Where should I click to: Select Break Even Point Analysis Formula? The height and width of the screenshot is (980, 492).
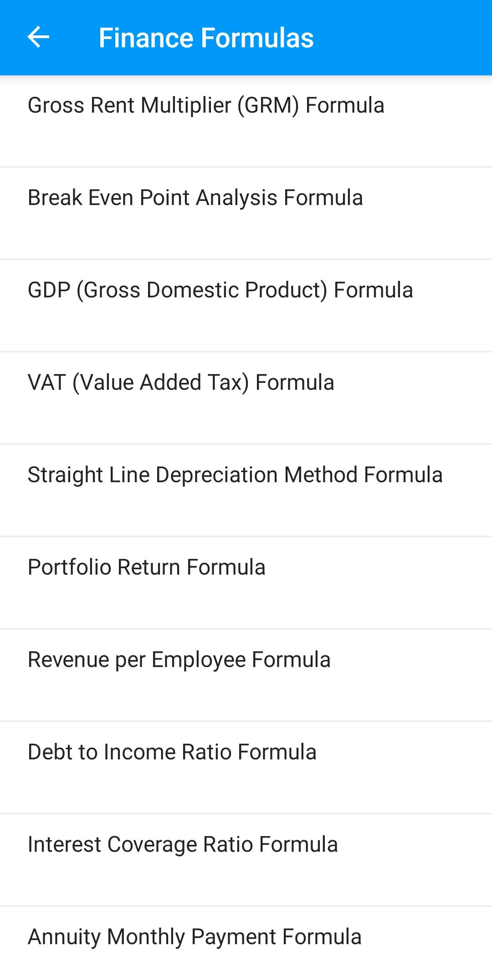click(x=195, y=198)
